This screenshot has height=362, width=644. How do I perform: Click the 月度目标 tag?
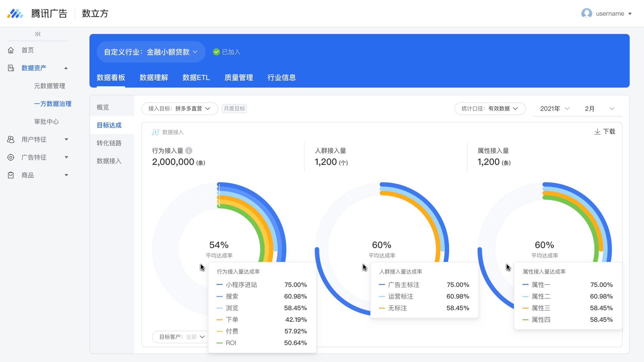pyautogui.click(x=234, y=109)
